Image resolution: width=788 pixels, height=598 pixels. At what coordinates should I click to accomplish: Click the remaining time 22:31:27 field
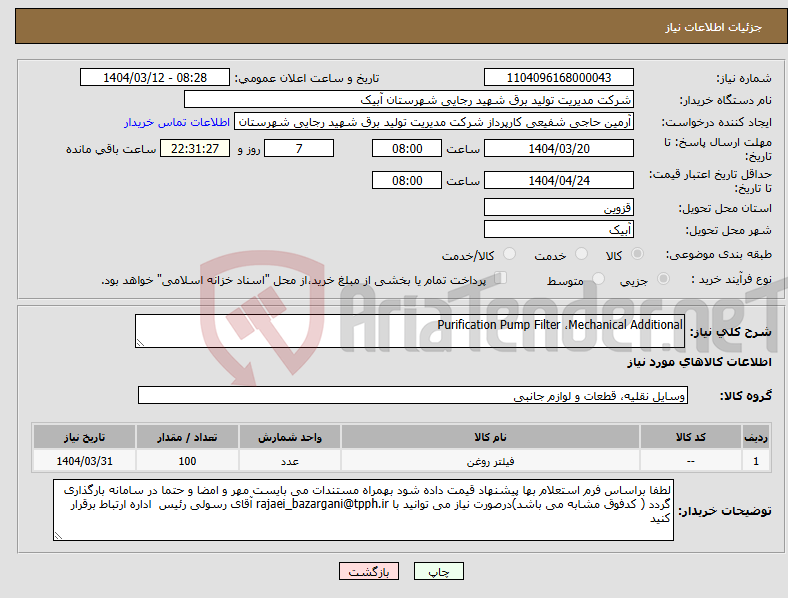click(x=195, y=148)
